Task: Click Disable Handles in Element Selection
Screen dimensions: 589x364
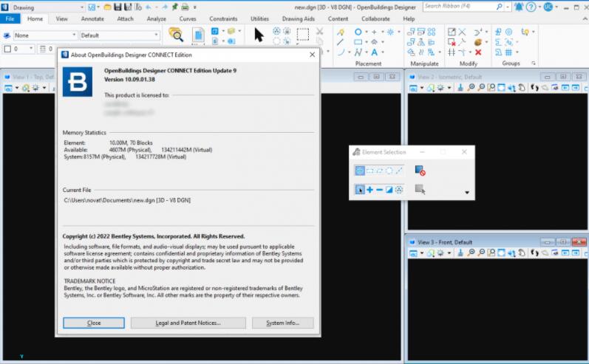Action: [420, 171]
